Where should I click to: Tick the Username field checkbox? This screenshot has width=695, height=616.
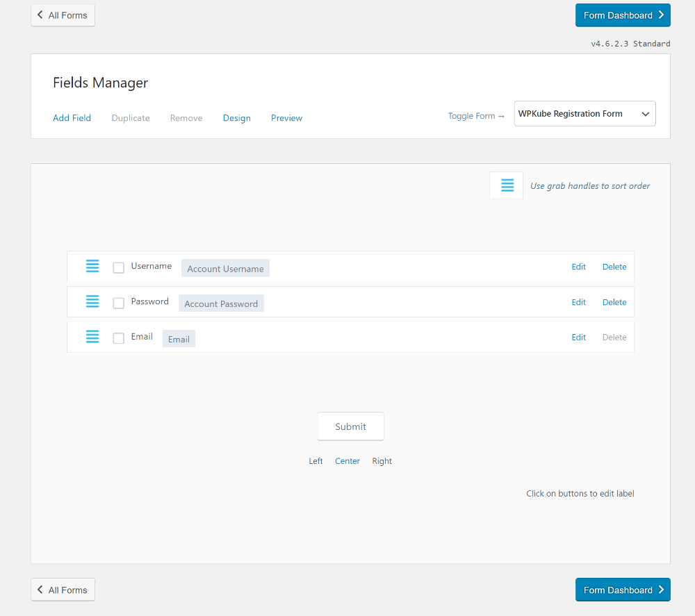coord(118,267)
